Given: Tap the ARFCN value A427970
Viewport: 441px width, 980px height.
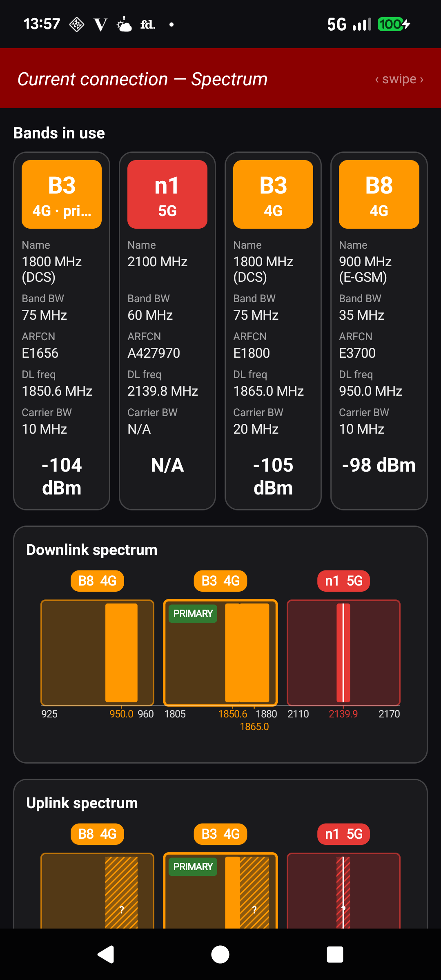Looking at the screenshot, I should pyautogui.click(x=154, y=353).
